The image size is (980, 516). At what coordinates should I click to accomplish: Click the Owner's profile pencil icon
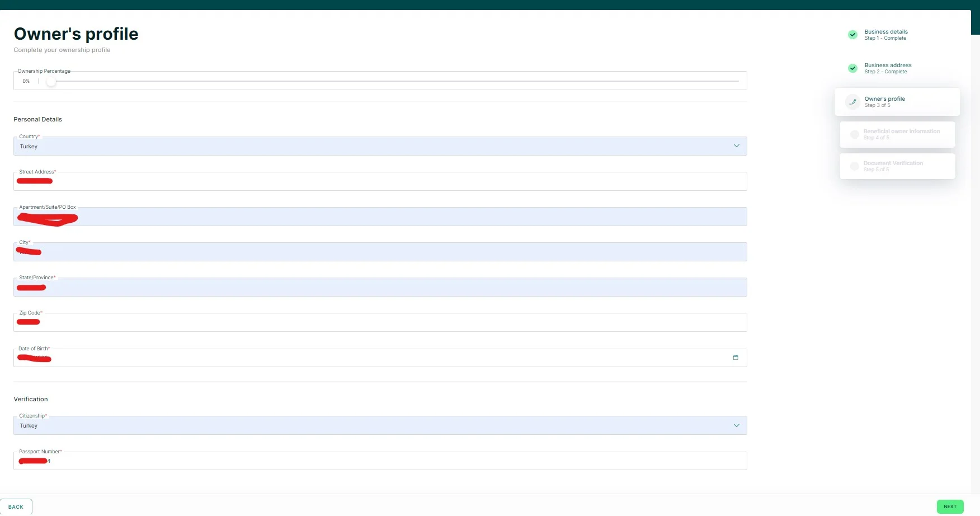[x=852, y=102]
